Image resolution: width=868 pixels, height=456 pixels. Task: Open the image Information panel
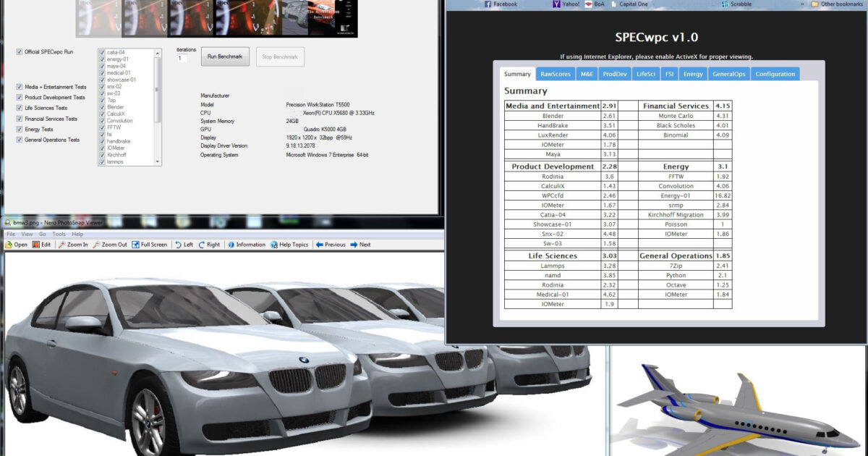(x=246, y=244)
